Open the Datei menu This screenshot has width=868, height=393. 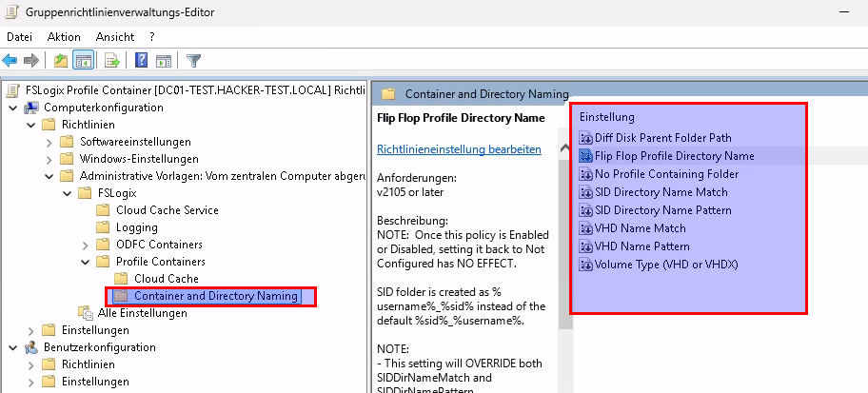(x=20, y=36)
